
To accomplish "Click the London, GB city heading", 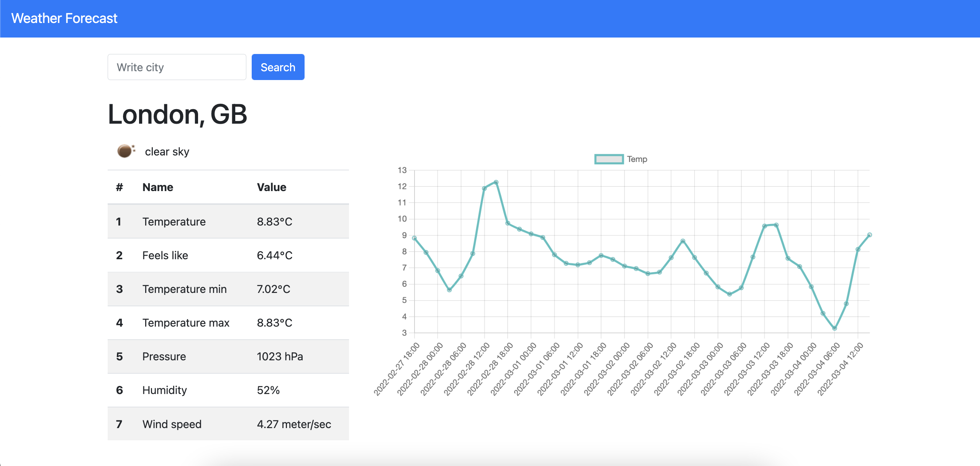I will tap(177, 114).
